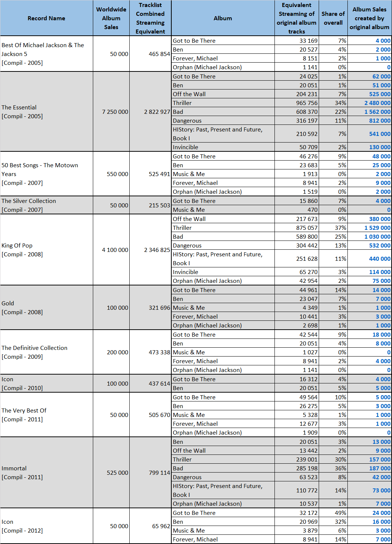
Task: Select the "Share of overall" column header
Action: 333,18
